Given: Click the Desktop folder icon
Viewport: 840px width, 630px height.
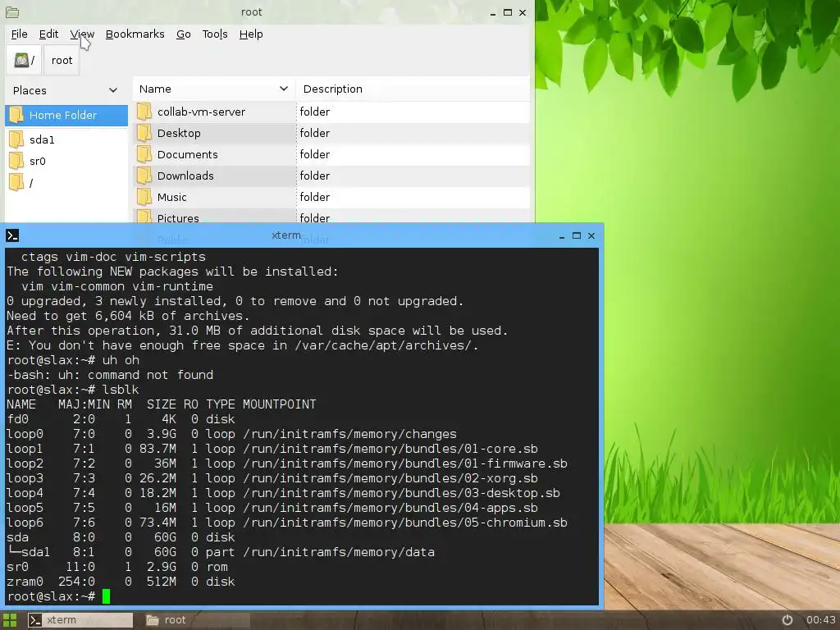Looking at the screenshot, I should [144, 133].
